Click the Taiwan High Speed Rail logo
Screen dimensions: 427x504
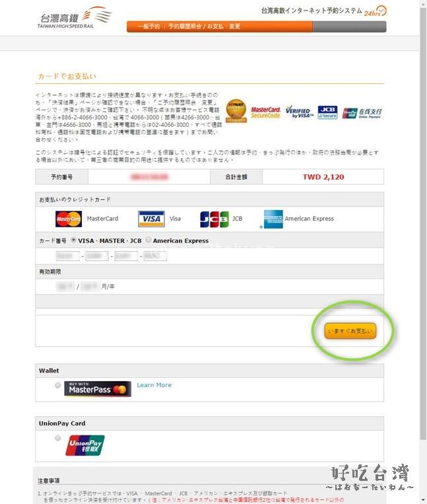[x=75, y=18]
